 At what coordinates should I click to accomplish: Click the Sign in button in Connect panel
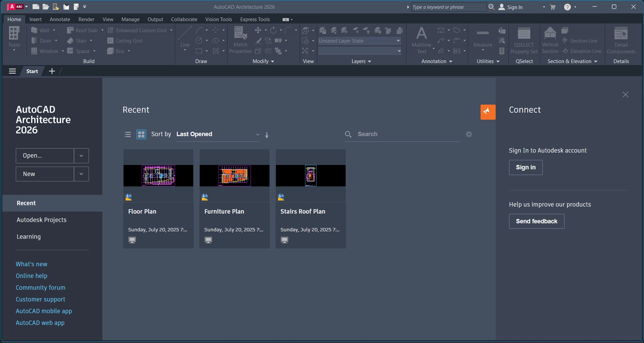tap(526, 167)
